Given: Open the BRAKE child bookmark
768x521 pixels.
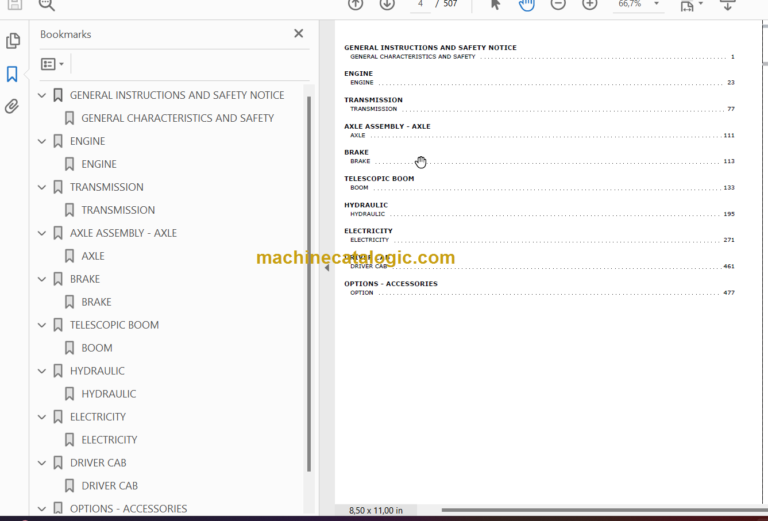Looking at the screenshot, I should point(96,302).
